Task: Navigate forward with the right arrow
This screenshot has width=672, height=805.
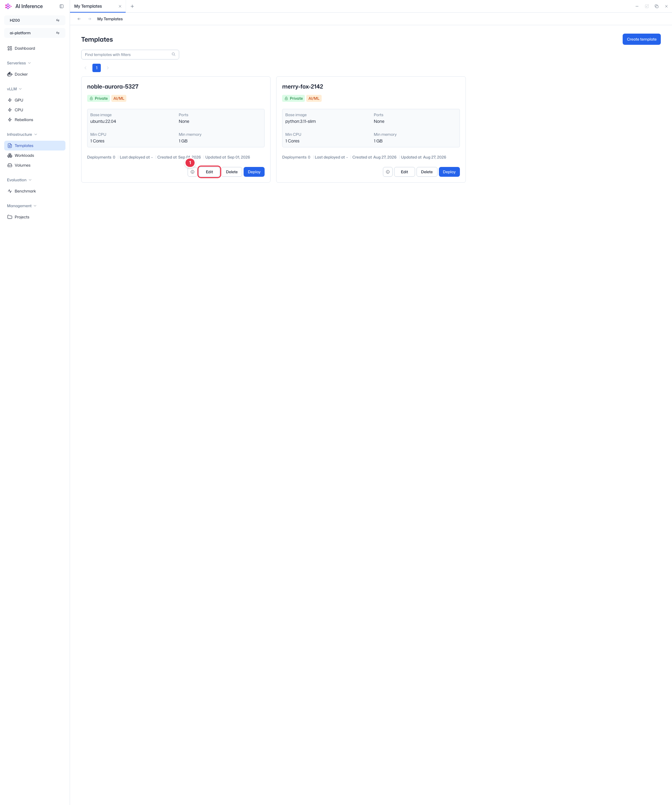Action: [x=90, y=19]
